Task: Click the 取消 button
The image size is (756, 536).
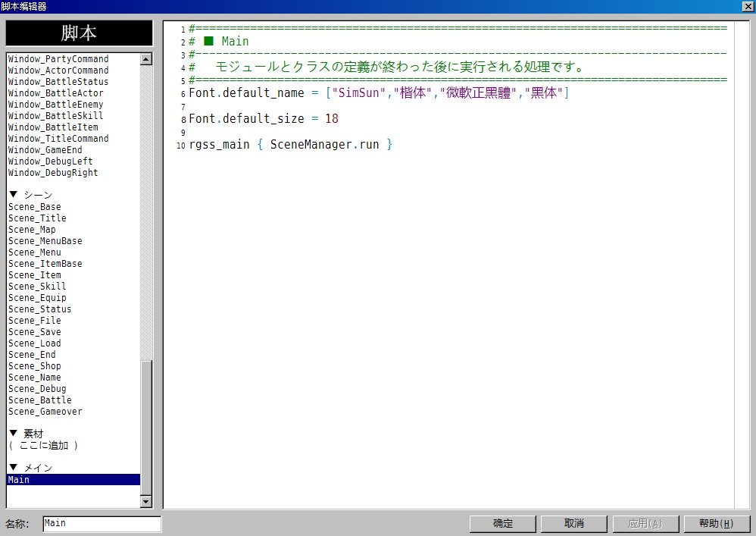Action: point(573,523)
